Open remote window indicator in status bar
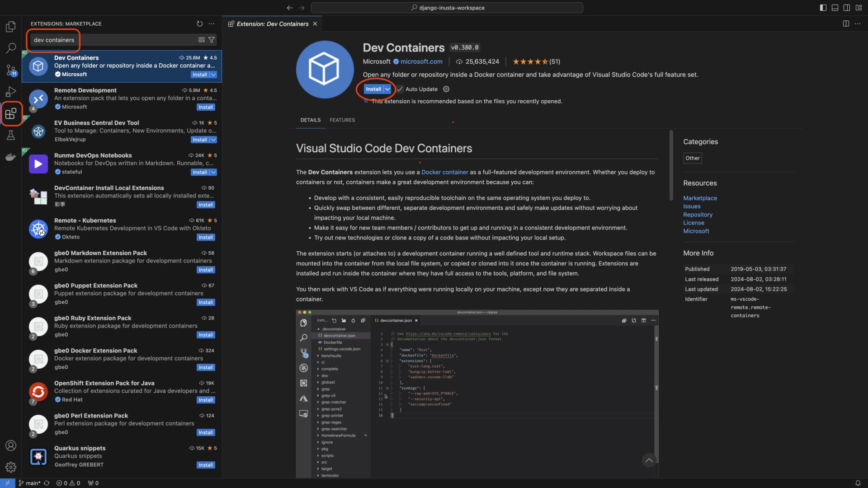Screen dimensions: 868x488 pos(7,483)
